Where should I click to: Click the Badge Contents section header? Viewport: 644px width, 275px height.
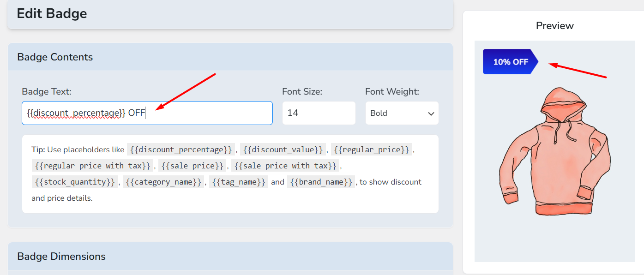click(55, 57)
